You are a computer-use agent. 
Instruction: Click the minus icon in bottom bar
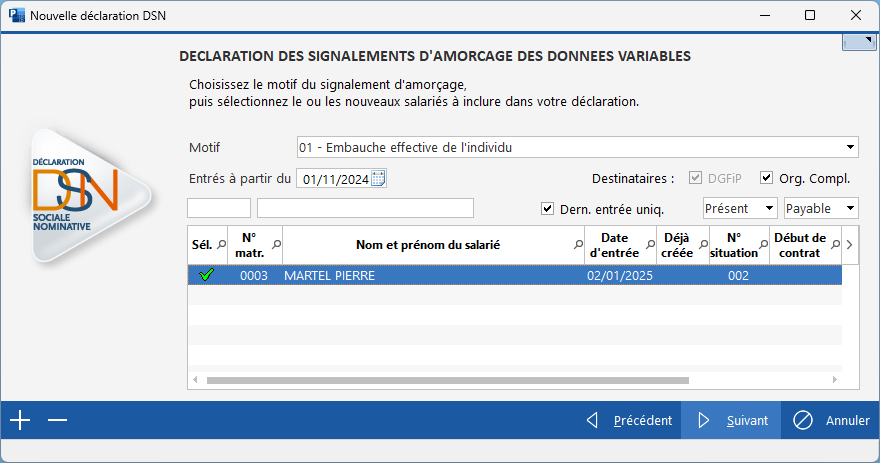click(x=57, y=420)
